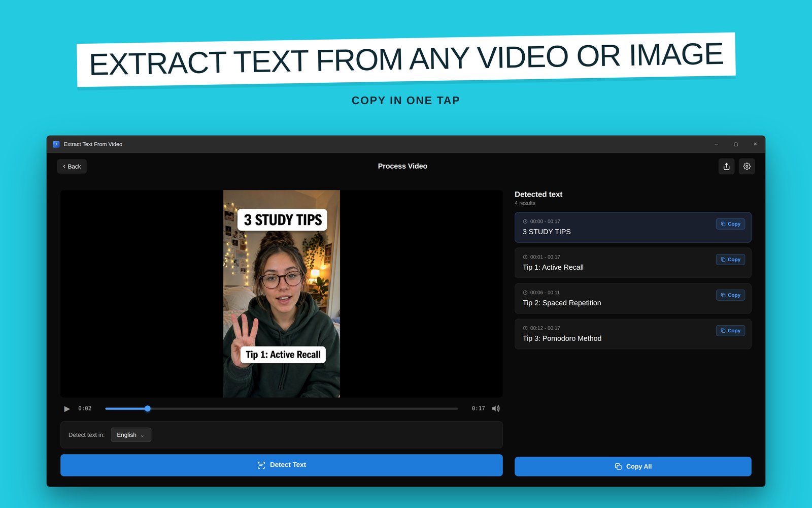Click the video preview frame
This screenshot has height=508, width=812.
282,294
